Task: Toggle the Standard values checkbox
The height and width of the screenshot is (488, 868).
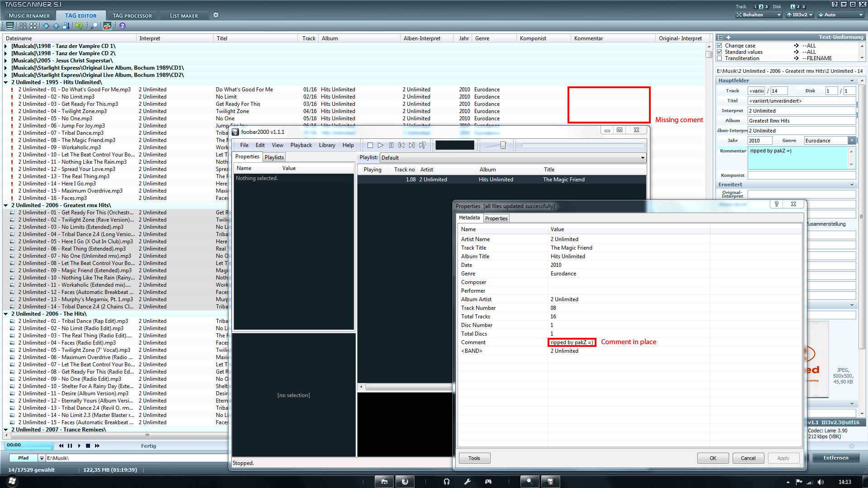Action: (x=720, y=52)
